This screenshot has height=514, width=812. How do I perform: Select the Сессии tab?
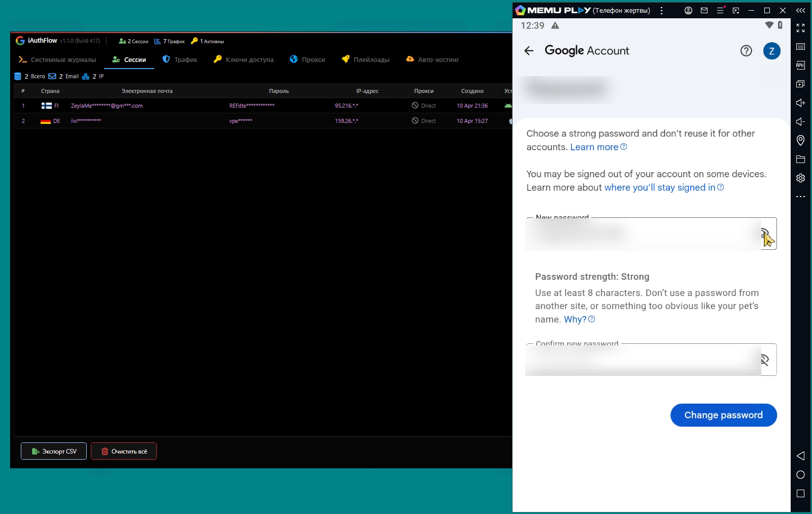[129, 59]
